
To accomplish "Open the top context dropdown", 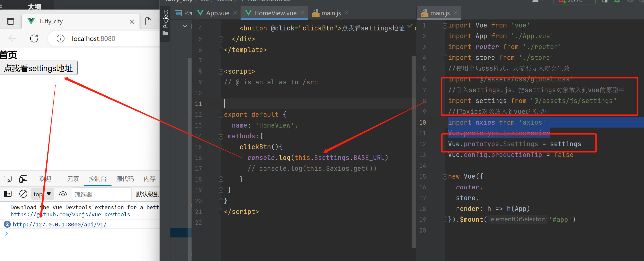I will pyautogui.click(x=42, y=194).
